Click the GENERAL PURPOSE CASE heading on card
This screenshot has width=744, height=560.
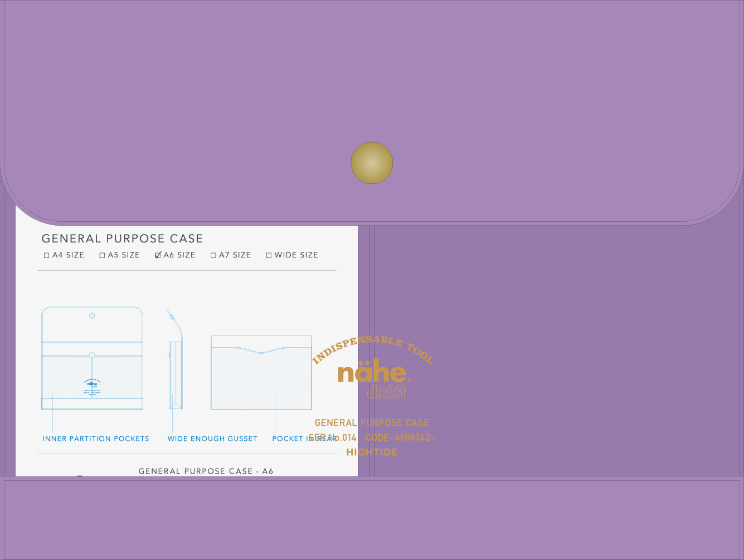pyautogui.click(x=122, y=238)
